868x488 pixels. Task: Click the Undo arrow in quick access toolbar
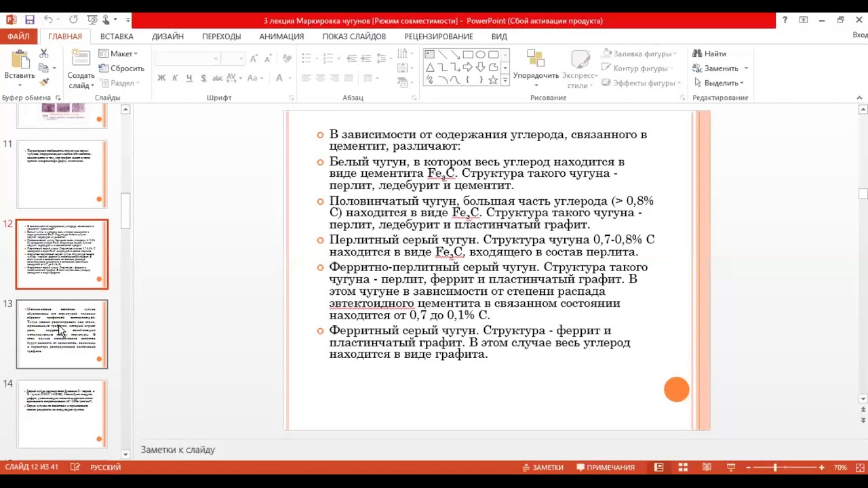[x=48, y=20]
